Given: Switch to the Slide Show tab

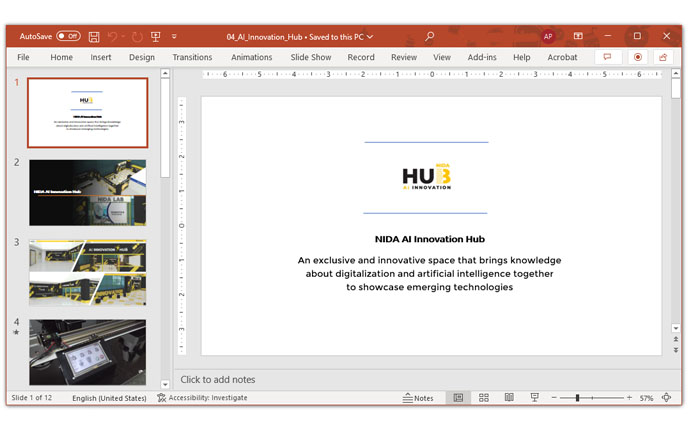Looking at the screenshot, I should click(311, 57).
